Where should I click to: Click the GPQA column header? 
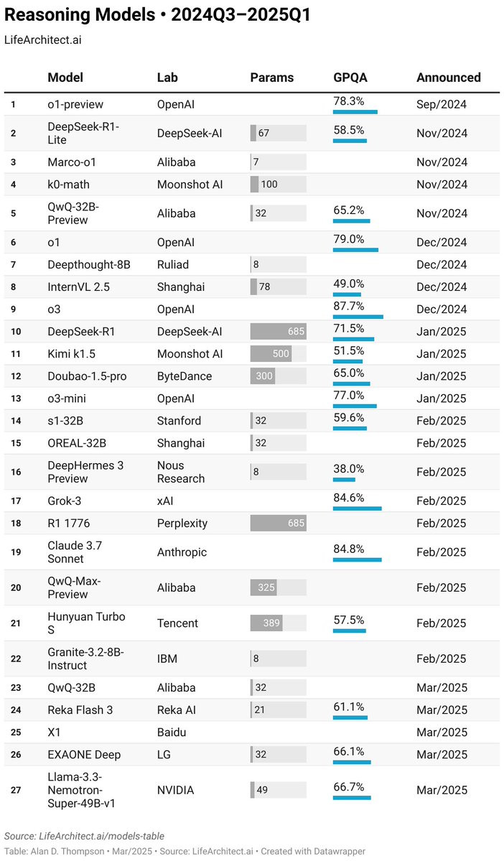pyautogui.click(x=350, y=78)
